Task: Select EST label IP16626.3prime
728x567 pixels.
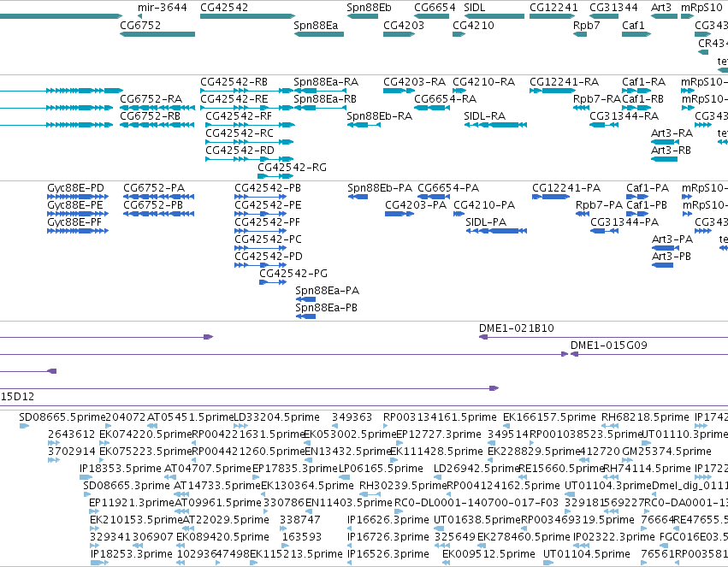Action: click(388, 520)
